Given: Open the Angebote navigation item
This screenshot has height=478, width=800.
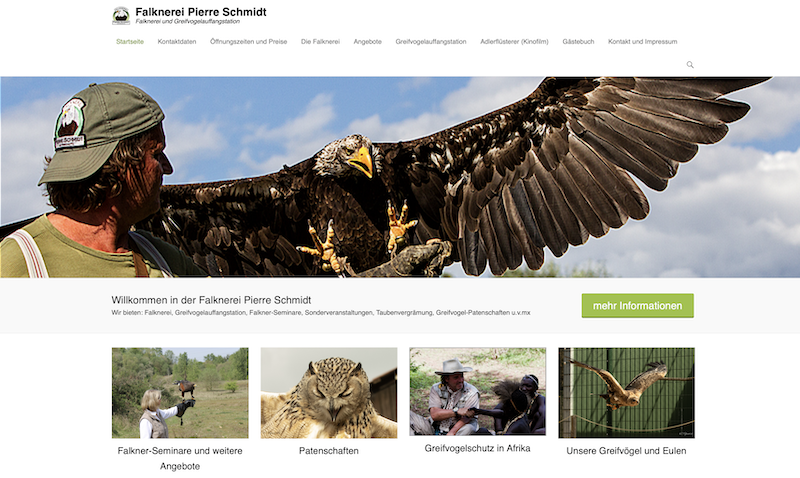Looking at the screenshot, I should 367,42.
